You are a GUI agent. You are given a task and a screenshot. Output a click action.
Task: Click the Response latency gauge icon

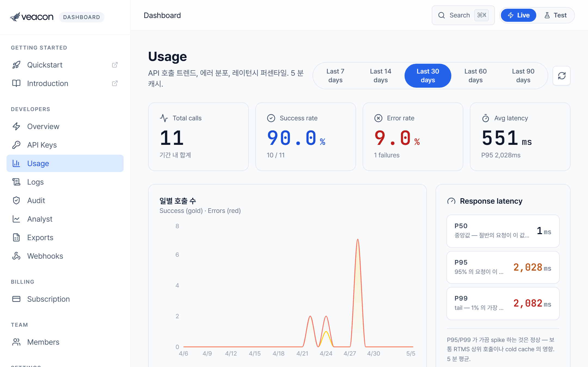tap(451, 201)
